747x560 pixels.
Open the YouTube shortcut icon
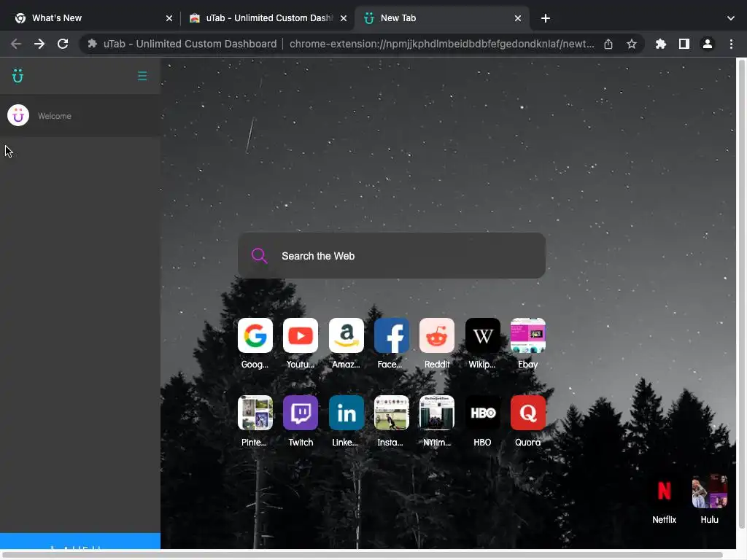click(301, 335)
